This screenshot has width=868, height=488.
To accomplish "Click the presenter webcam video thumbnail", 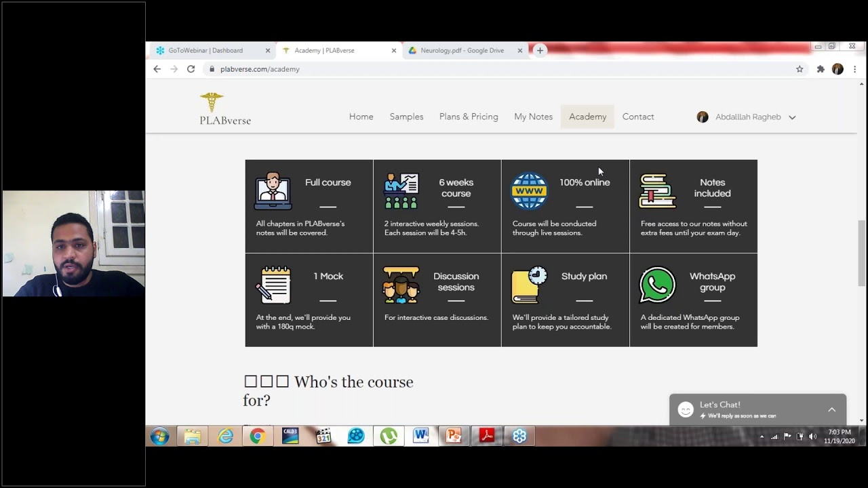I will tap(73, 243).
